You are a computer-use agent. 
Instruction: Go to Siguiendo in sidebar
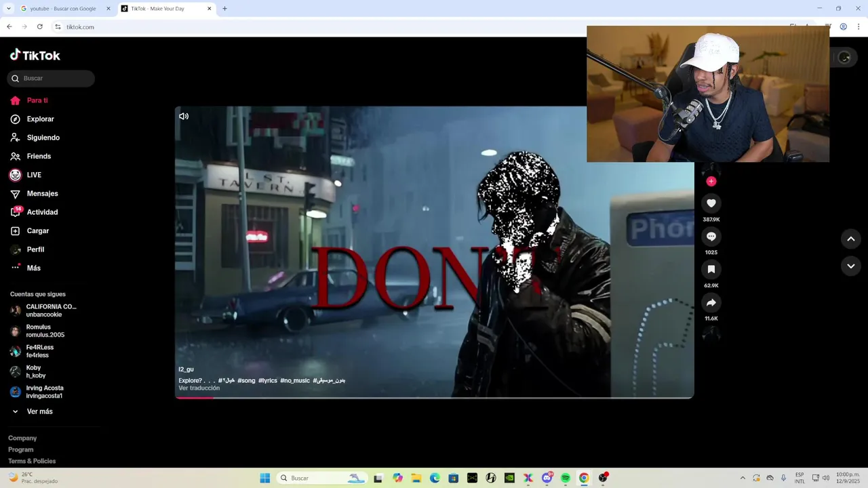click(x=35, y=138)
